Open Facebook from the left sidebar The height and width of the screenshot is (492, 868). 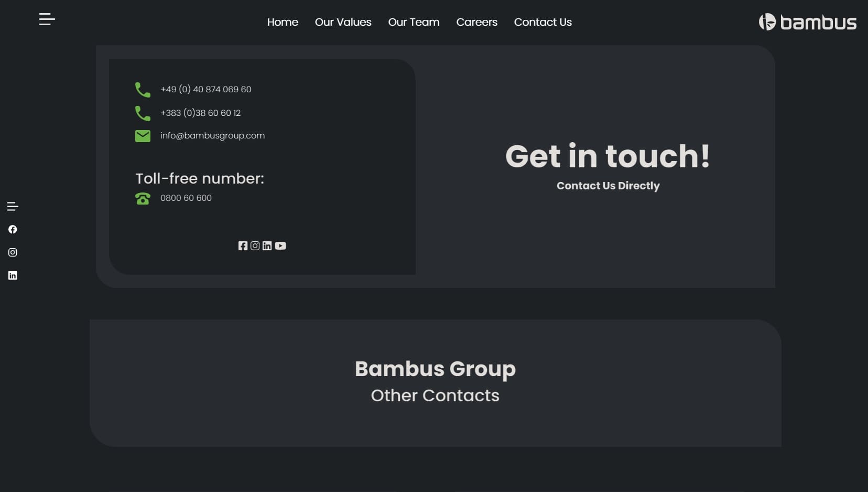coord(13,229)
